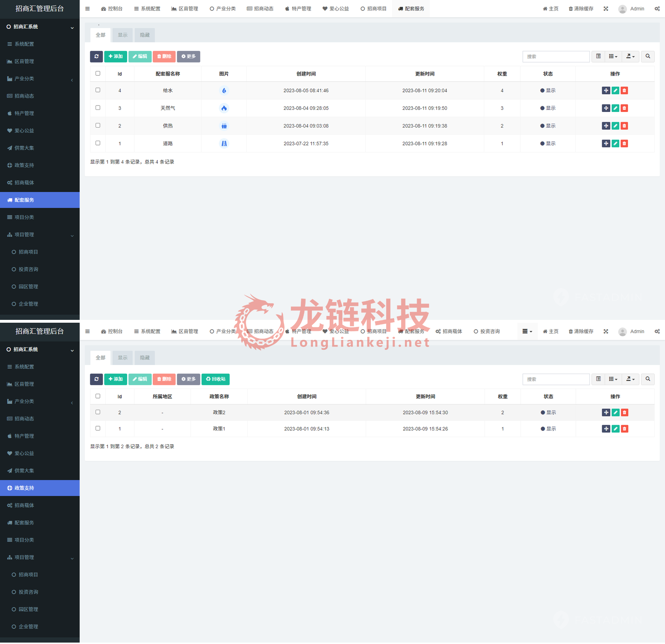Click the 给水 water drop image
Viewport: 665px width, 644px height.
[224, 90]
